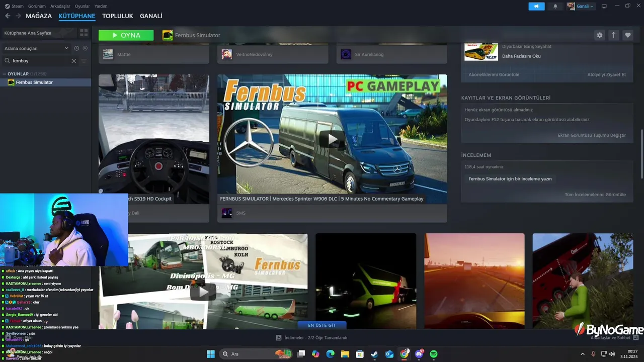Screen dimensions: 644x362
Task: Play the Mercedes Sprinter W906 gameplay video
Action: 332,139
